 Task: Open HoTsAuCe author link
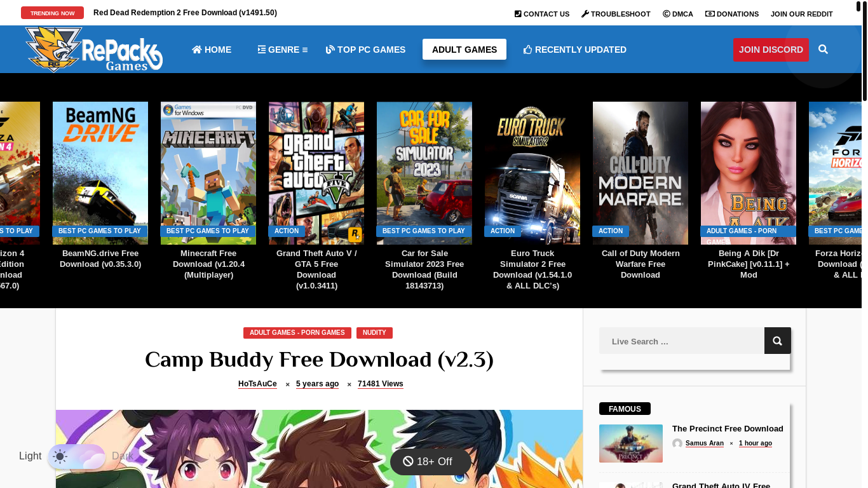pos(257,384)
